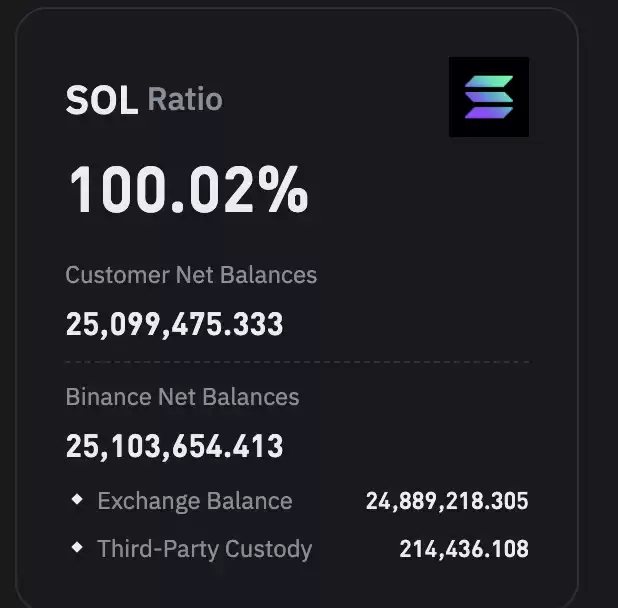Image resolution: width=618 pixels, height=608 pixels.
Task: Click the word Ratio in the title
Action: pyautogui.click(x=185, y=99)
